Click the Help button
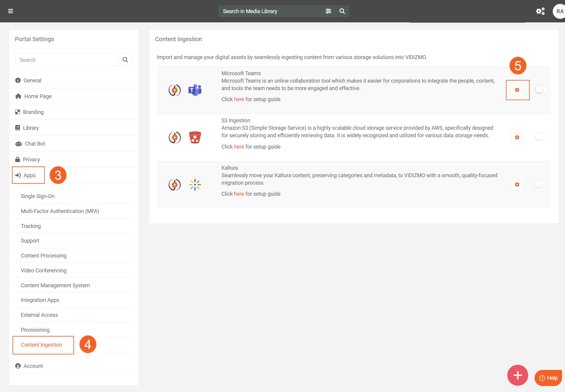 pos(548,378)
